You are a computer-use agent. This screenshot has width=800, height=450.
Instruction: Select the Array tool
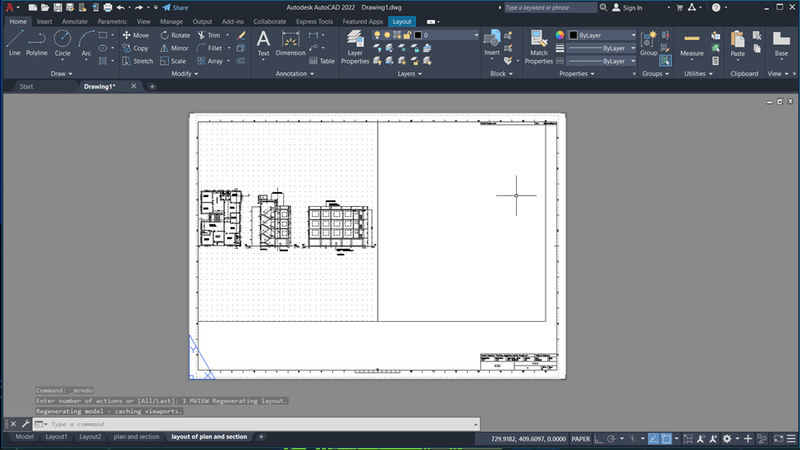click(x=210, y=61)
